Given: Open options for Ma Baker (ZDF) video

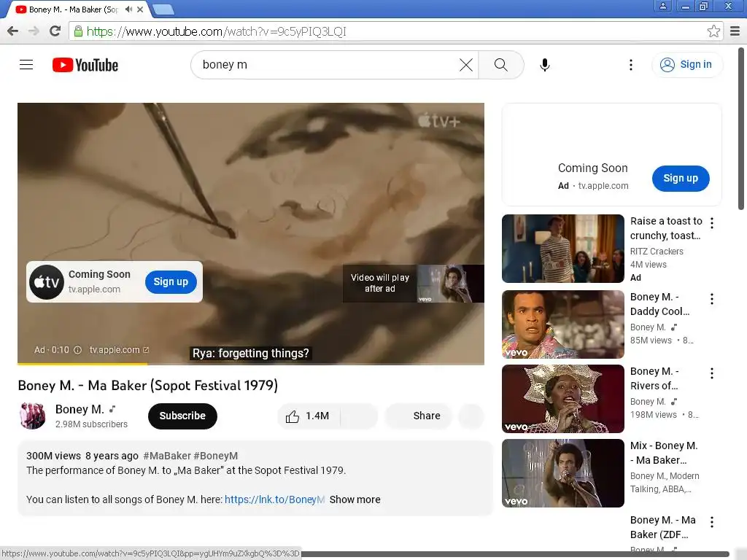Looking at the screenshot, I should [712, 522].
